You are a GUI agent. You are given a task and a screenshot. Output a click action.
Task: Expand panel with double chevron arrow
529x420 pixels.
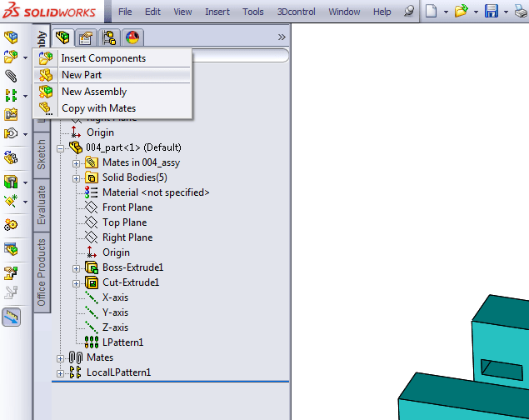[x=282, y=37]
